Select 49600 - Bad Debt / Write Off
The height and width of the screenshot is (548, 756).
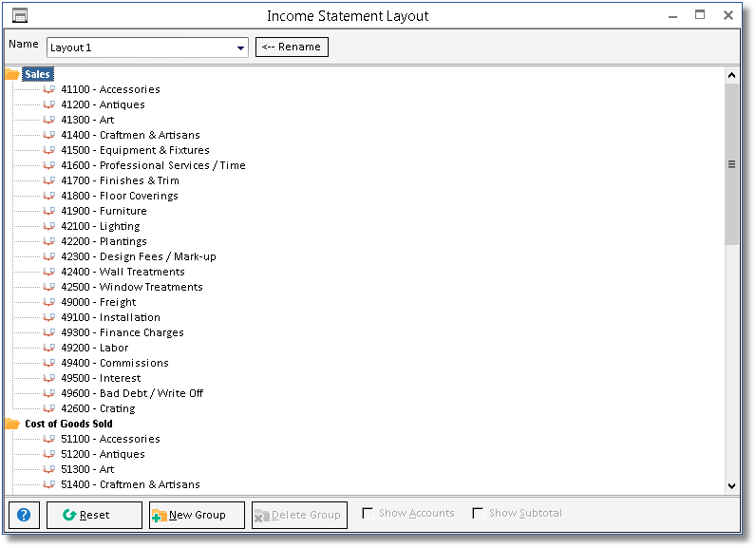pyautogui.click(x=132, y=393)
